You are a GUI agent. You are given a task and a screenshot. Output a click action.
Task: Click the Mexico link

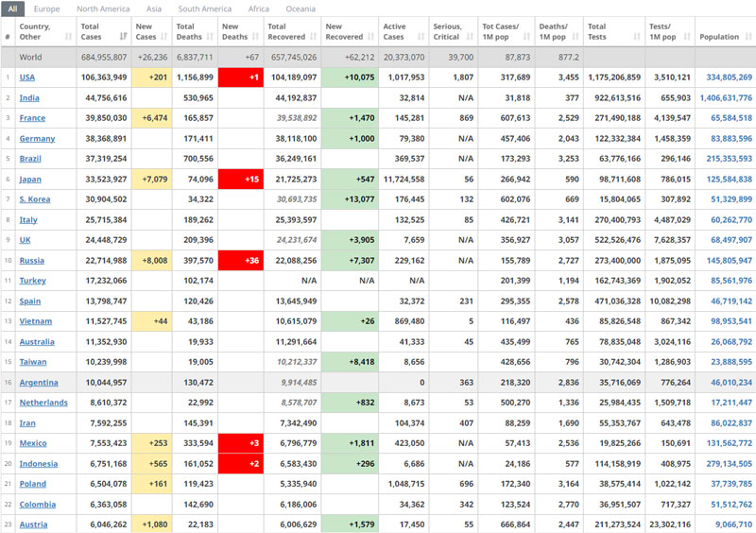click(33, 443)
